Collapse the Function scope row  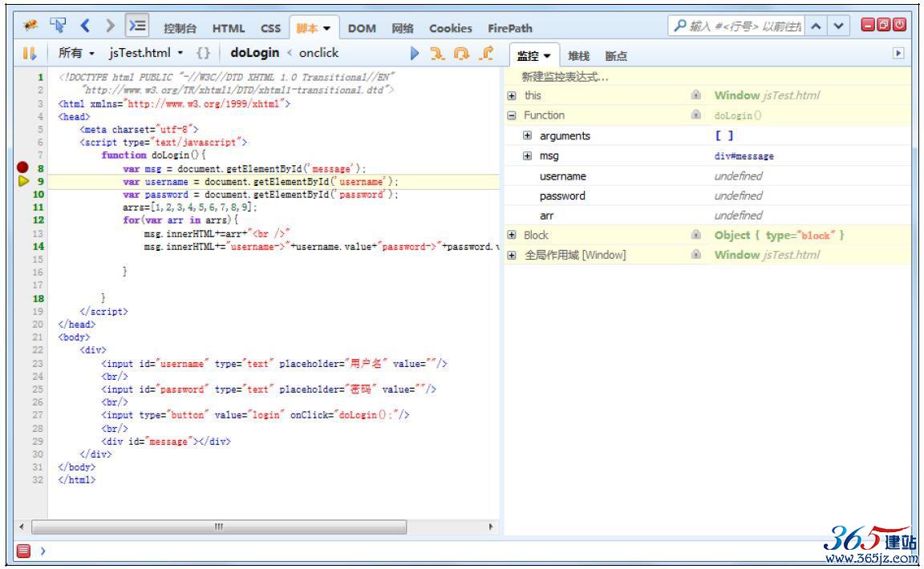[x=512, y=115]
